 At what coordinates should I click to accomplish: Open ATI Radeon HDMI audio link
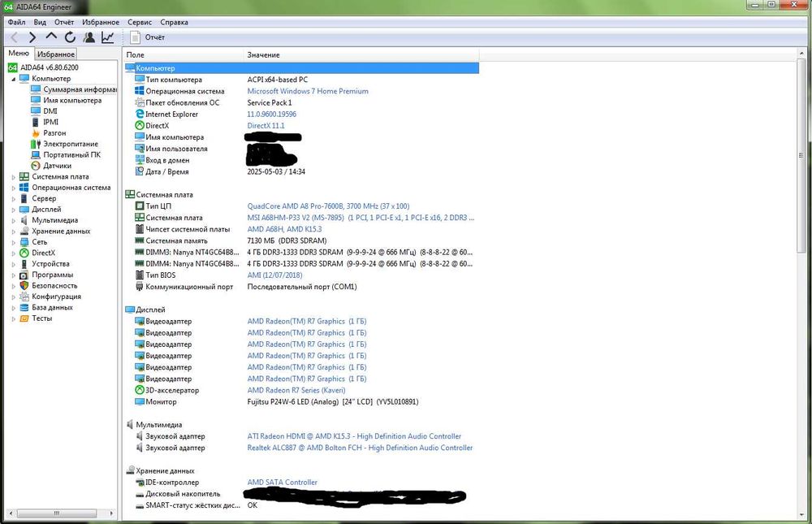pos(354,436)
